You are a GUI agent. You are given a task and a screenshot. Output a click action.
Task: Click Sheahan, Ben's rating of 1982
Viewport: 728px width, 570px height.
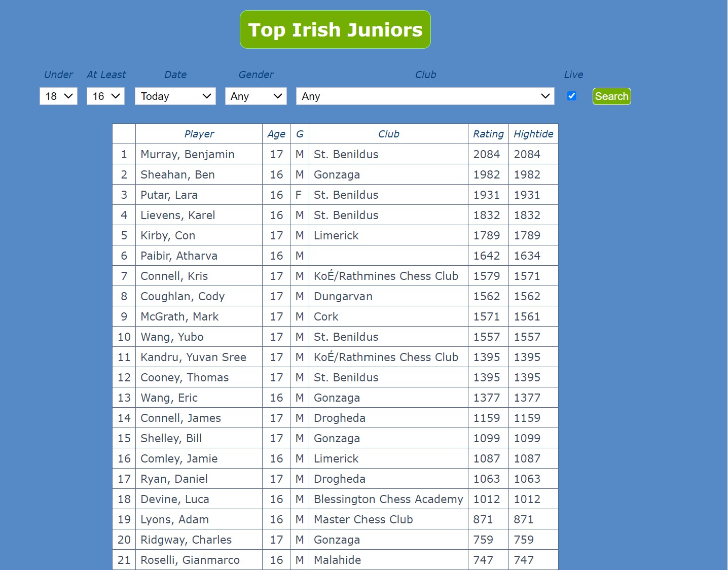click(486, 174)
